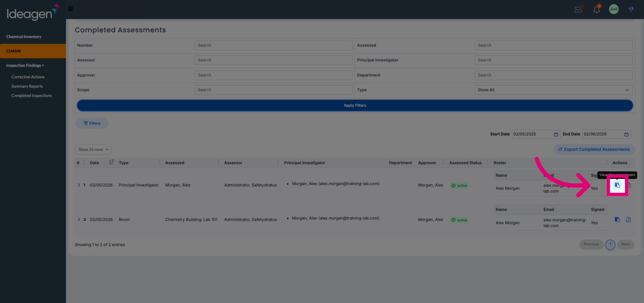Screen dimensions: 644x303
Task: Open Completed Inspections
Action: click(x=32, y=96)
